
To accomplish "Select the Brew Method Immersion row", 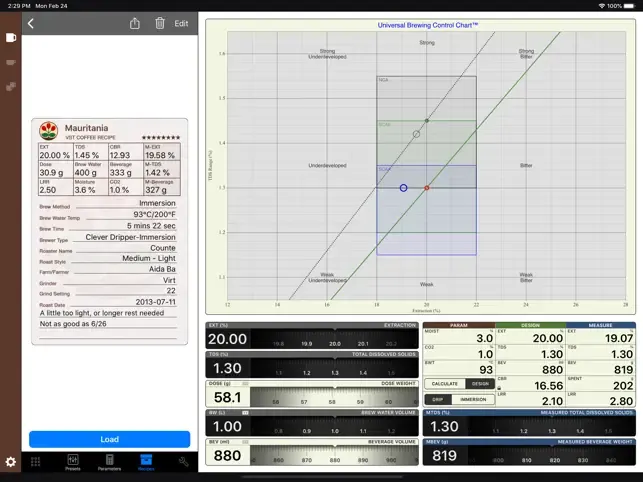I will click(x=108, y=204).
